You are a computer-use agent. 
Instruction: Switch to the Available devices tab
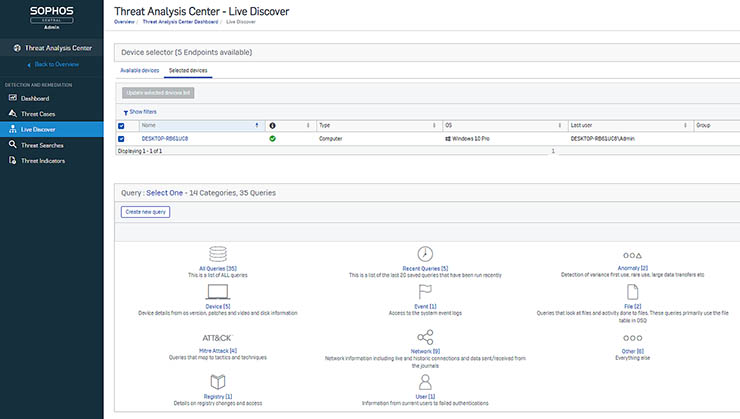(139, 71)
